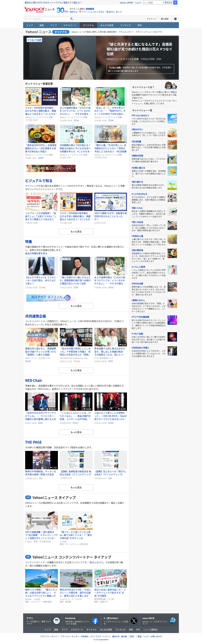Open comments icon showing 999 on curry article
The height and width of the screenshot is (644, 202).
coord(39,158)
